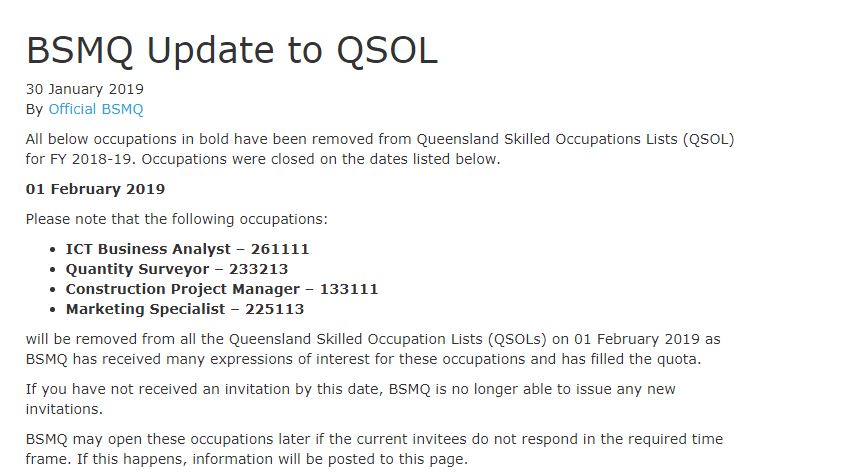Select the 30 January 2019 publication date
854x476 pixels.
pos(84,89)
